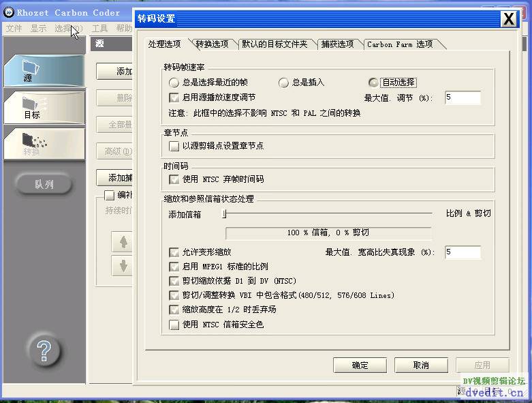Click the 添加 button in the main window
Screen dimensions: 532x403
[114, 72]
